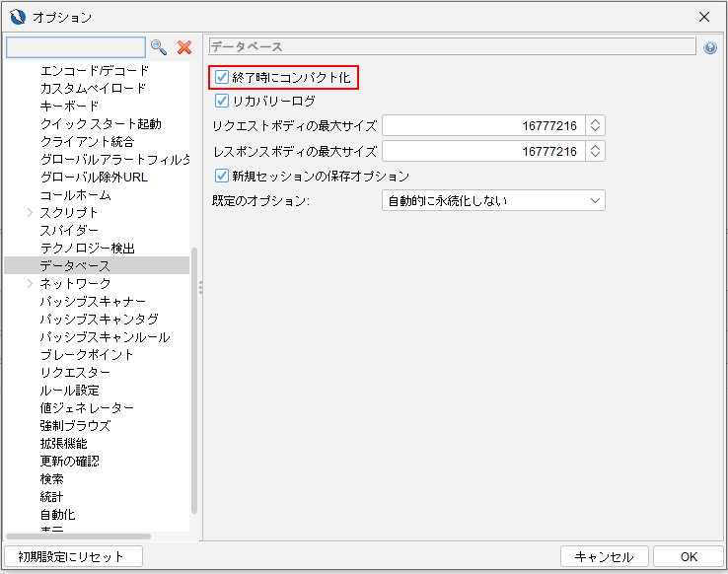Select グローバルアラートフィルタ item

114,159
